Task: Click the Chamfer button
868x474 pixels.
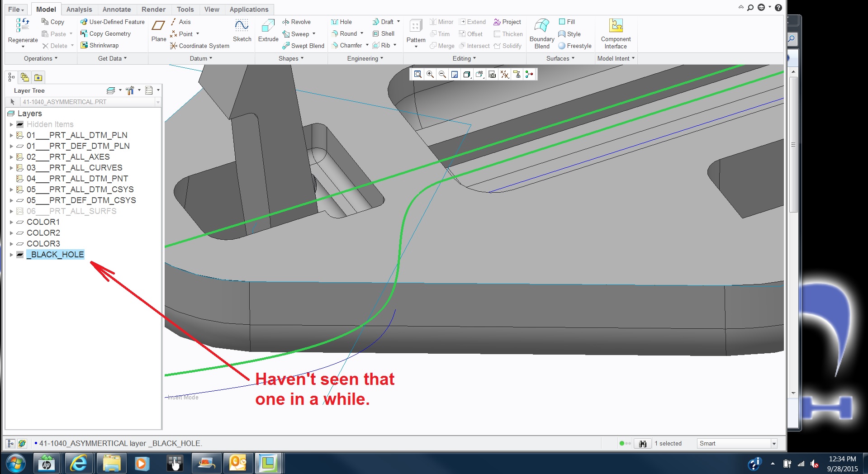Action: tap(347, 45)
